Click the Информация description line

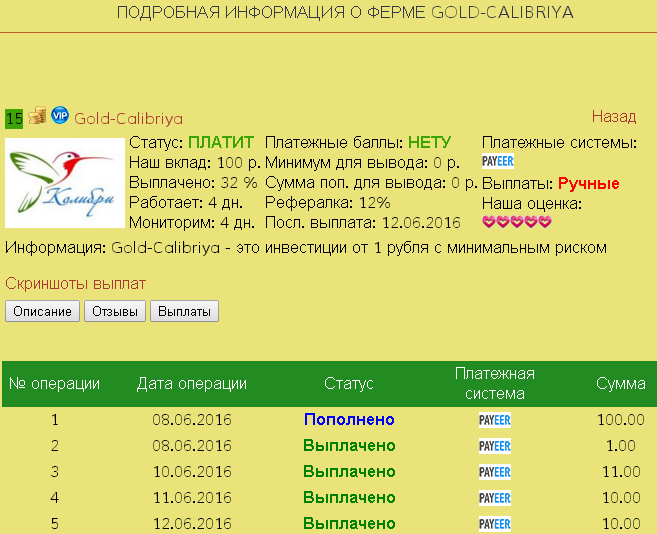306,248
